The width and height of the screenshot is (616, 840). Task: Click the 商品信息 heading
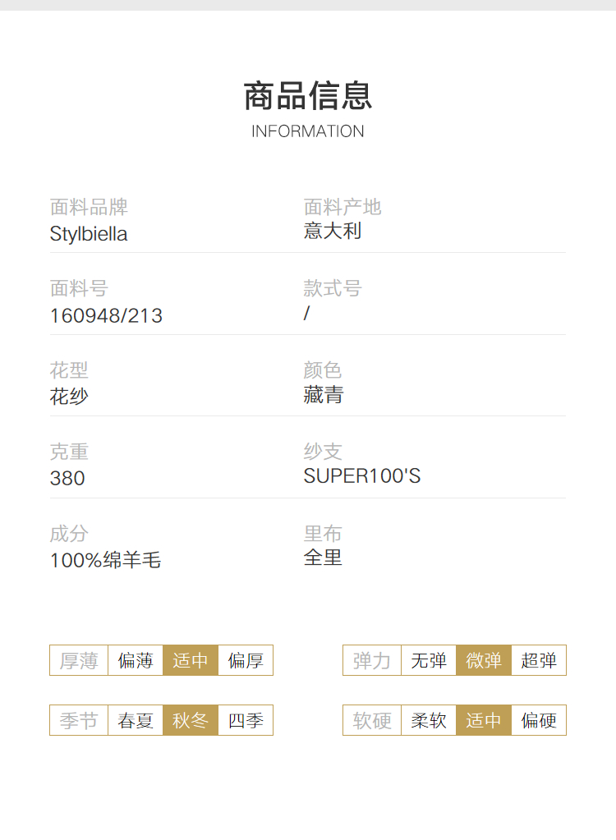308,96
